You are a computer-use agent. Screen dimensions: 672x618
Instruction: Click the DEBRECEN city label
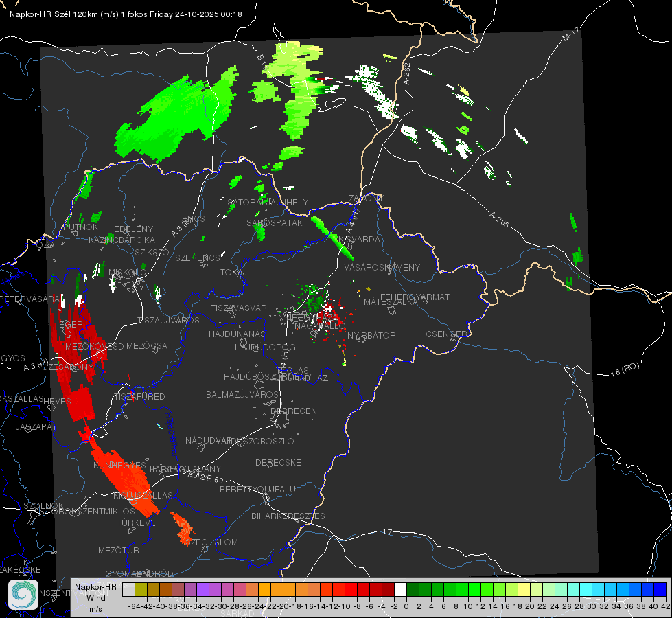[x=294, y=411]
